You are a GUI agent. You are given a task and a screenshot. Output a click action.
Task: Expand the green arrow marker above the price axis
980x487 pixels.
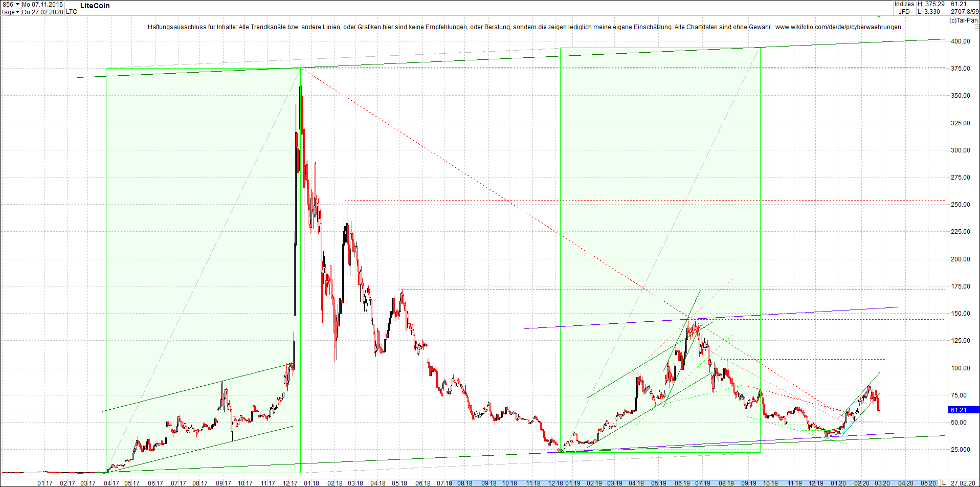[879, 17]
